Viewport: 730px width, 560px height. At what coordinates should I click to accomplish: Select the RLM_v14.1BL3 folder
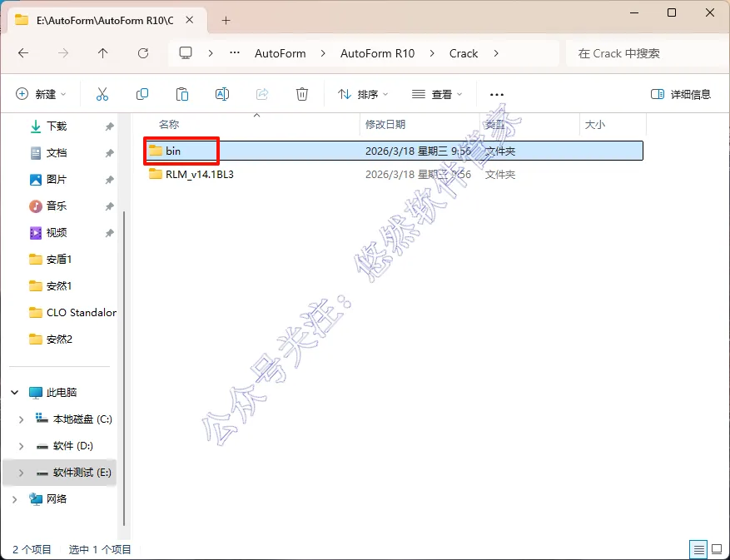pyautogui.click(x=199, y=175)
